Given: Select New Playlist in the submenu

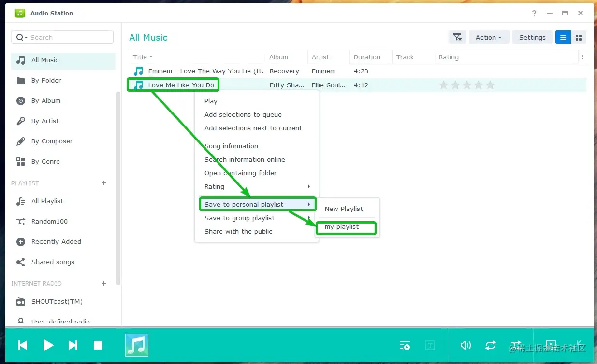Looking at the screenshot, I should coord(348,209).
